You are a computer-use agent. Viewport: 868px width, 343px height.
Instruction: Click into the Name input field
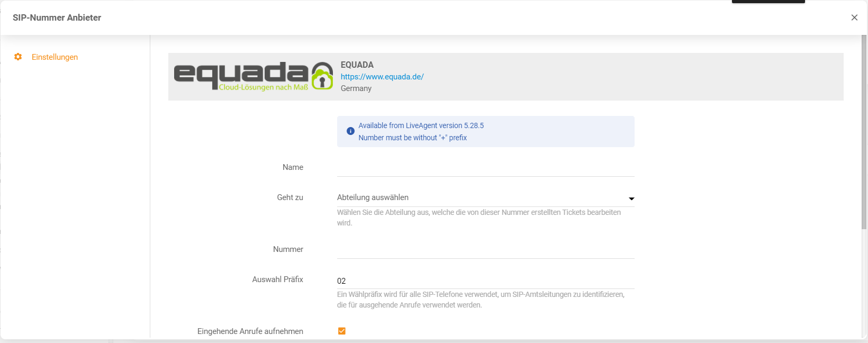[x=485, y=168]
